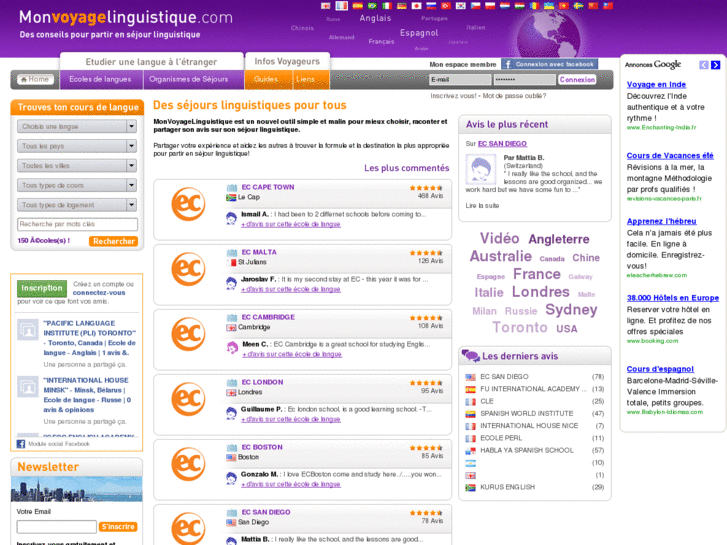Click the US flag beside EC SAN DIEGO in Les derniers avis

(x=470, y=377)
